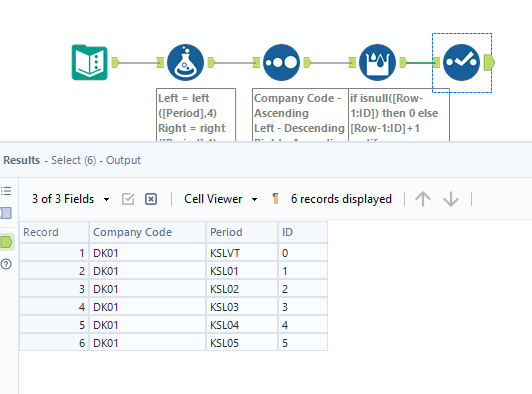Click the input anchor icon in results sidebar
This screenshot has width=532, height=394.
click(x=6, y=213)
